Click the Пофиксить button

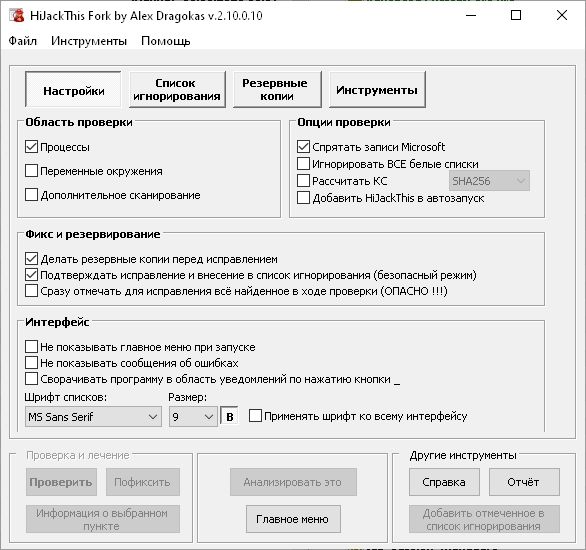143,482
